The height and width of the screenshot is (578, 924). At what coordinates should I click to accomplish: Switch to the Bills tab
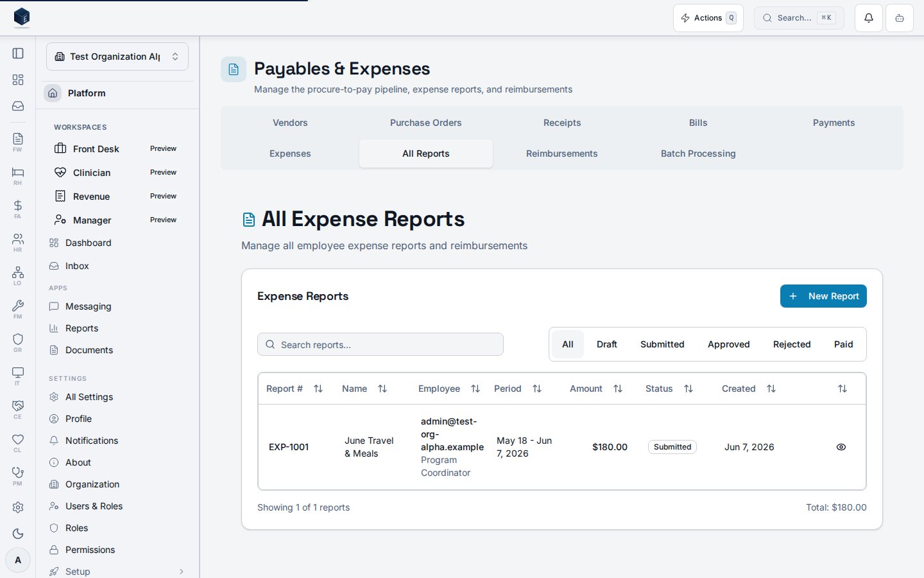698,123
